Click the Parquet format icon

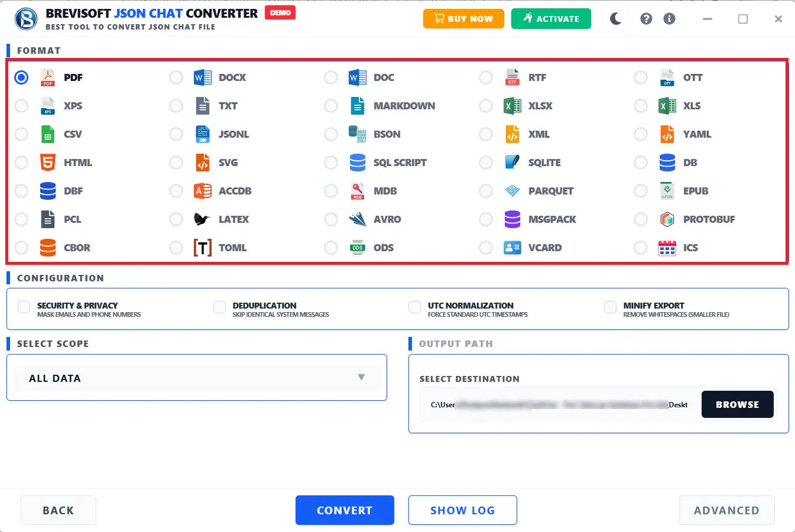point(512,191)
